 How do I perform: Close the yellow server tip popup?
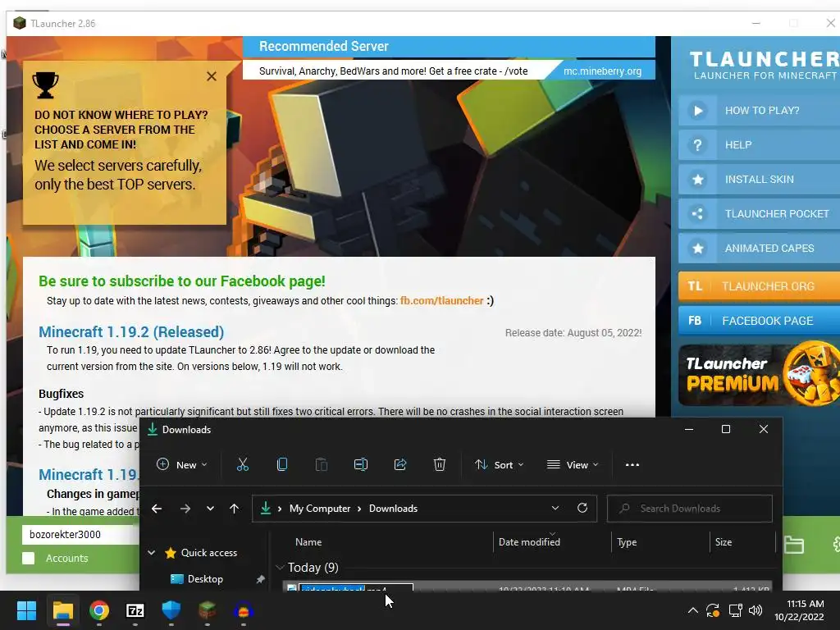(212, 76)
